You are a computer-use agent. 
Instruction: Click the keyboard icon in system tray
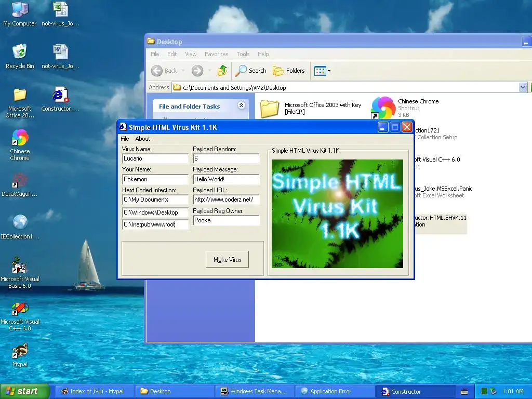[x=464, y=392]
